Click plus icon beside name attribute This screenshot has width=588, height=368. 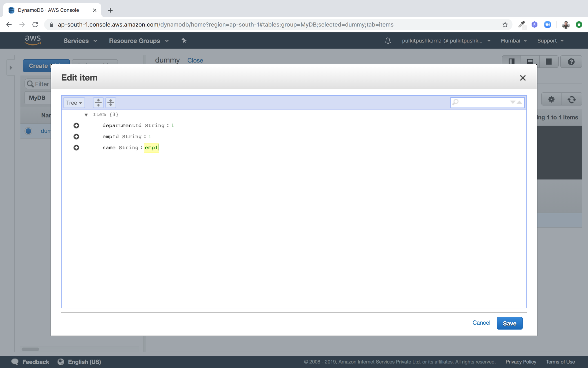tap(76, 147)
